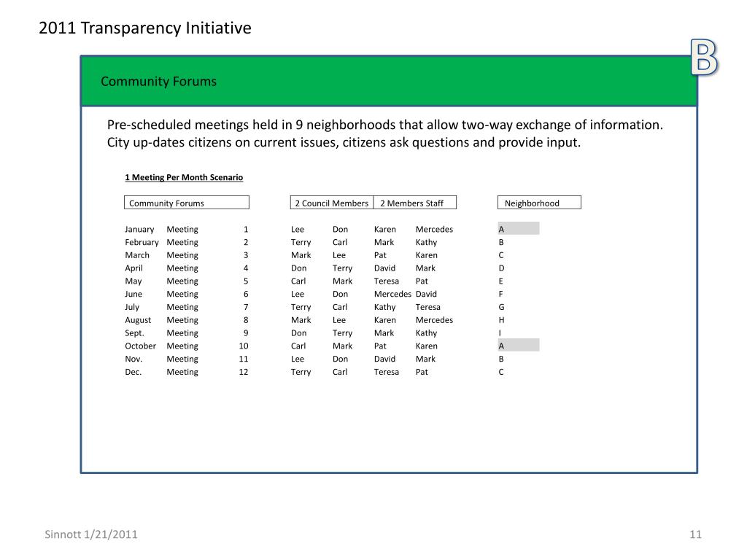
Task: Select the 2 Members Staff header box
Action: tap(415, 203)
